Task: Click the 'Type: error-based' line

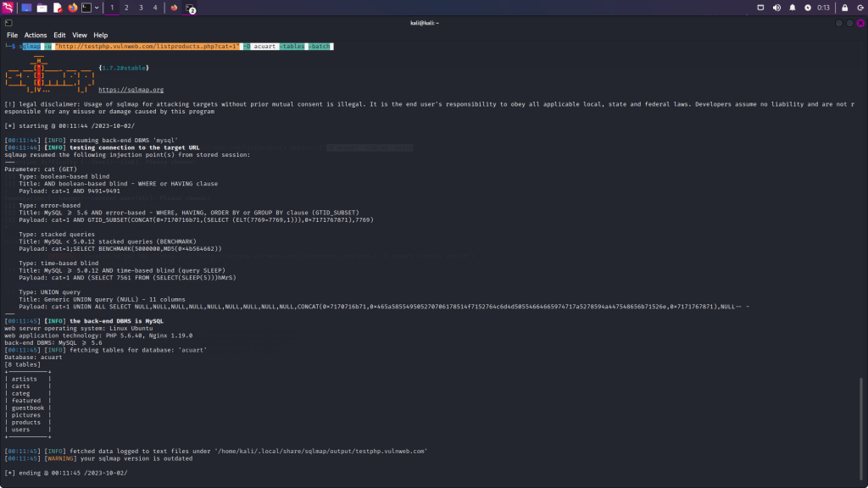Action: [49, 205]
